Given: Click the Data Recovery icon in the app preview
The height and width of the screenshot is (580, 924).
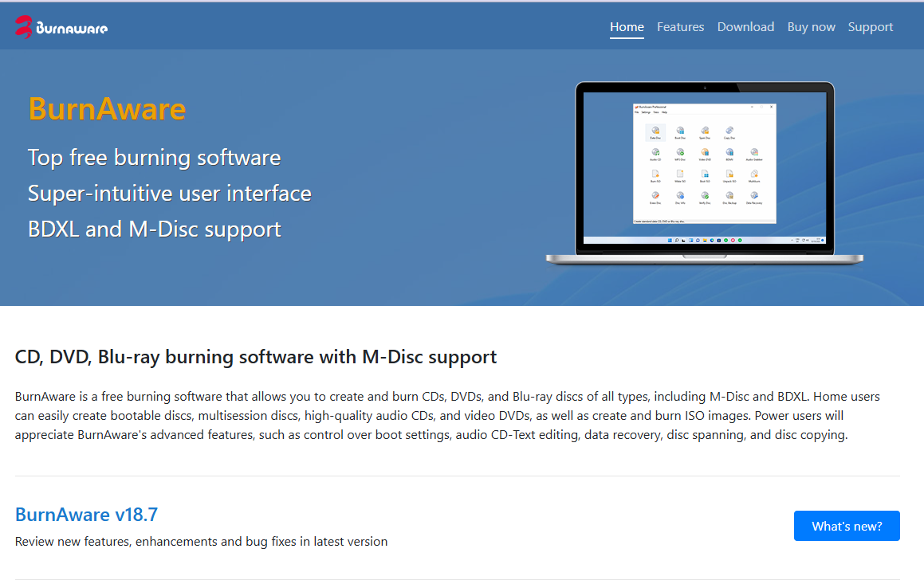Looking at the screenshot, I should point(753,196).
